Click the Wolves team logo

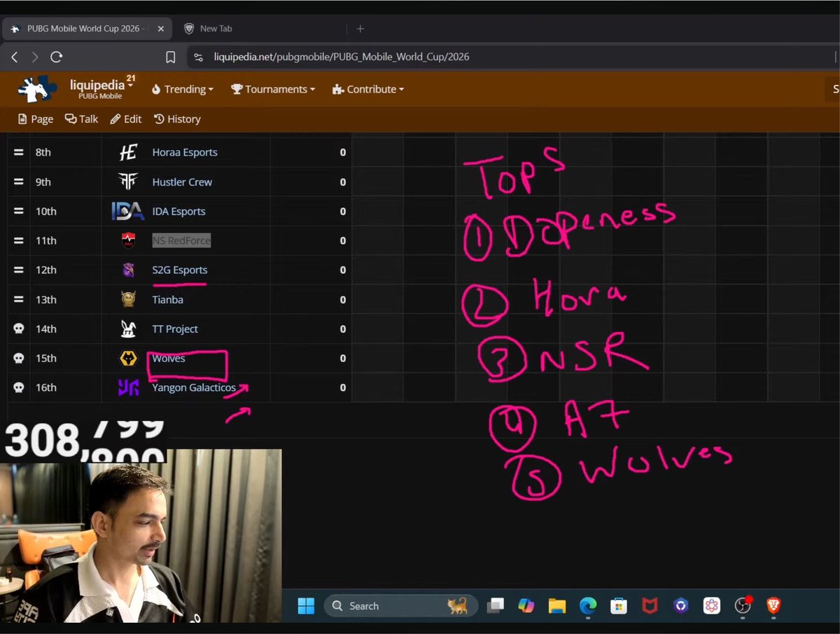[x=128, y=358]
